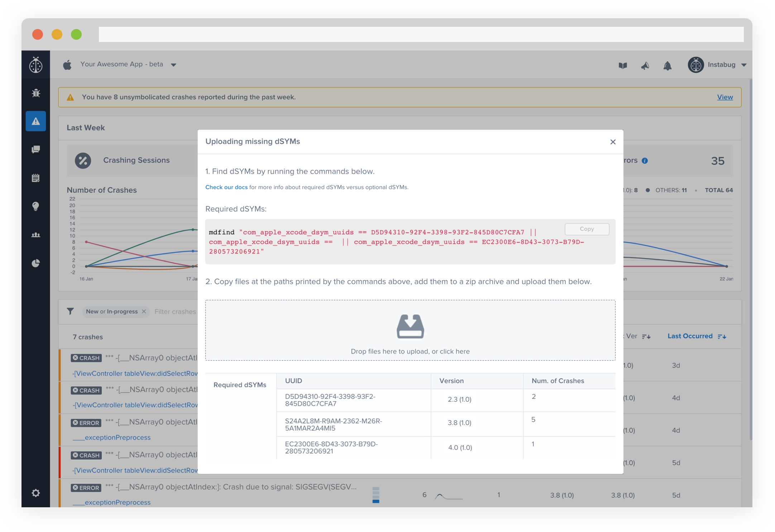The image size is (775, 532).
Task: Open the bug reports sidebar icon
Action: point(36,93)
